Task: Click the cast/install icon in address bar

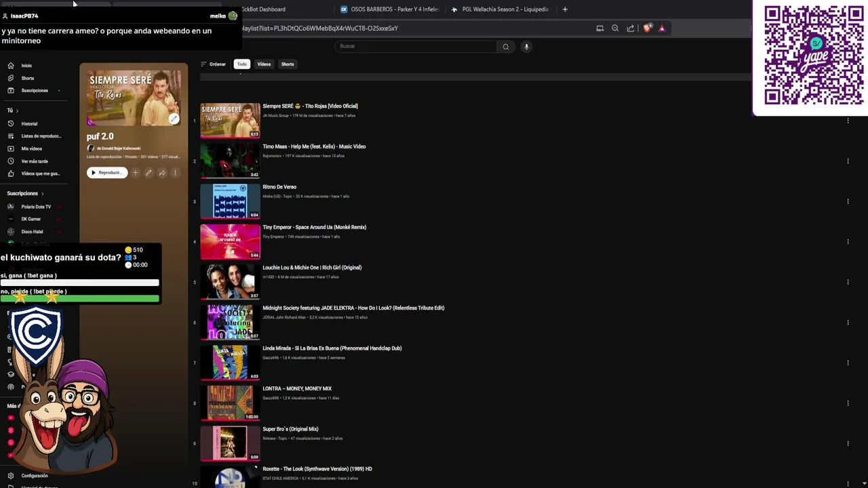Action: [x=599, y=28]
